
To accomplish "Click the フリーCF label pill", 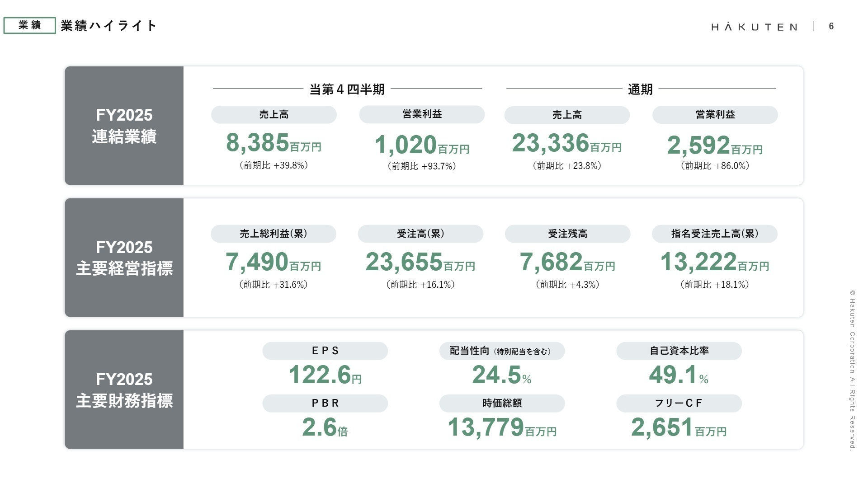I will tap(679, 403).
